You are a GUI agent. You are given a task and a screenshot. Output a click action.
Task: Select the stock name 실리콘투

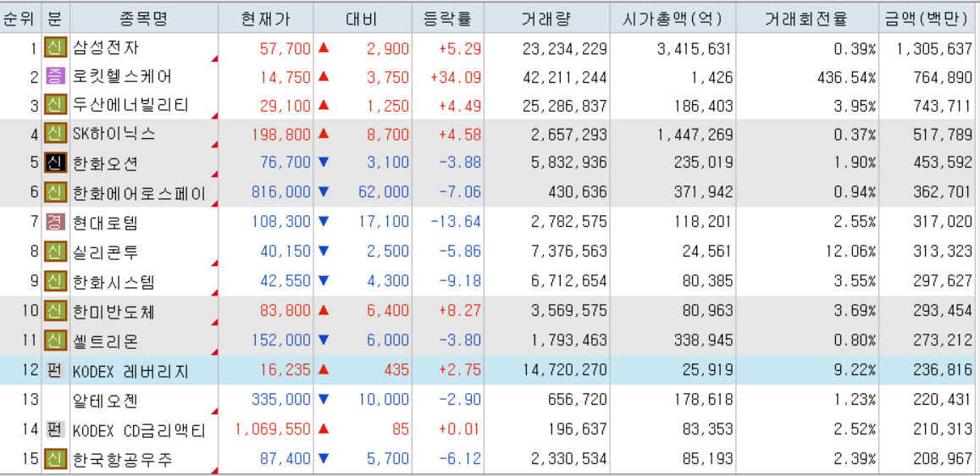(105, 251)
